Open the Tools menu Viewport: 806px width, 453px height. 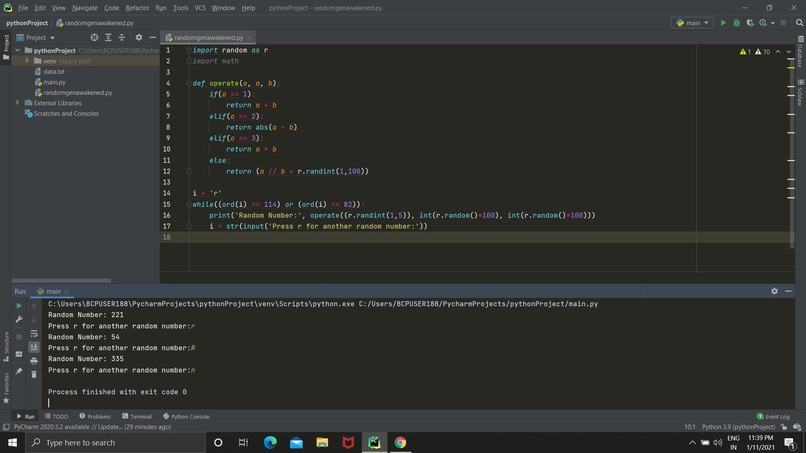180,8
